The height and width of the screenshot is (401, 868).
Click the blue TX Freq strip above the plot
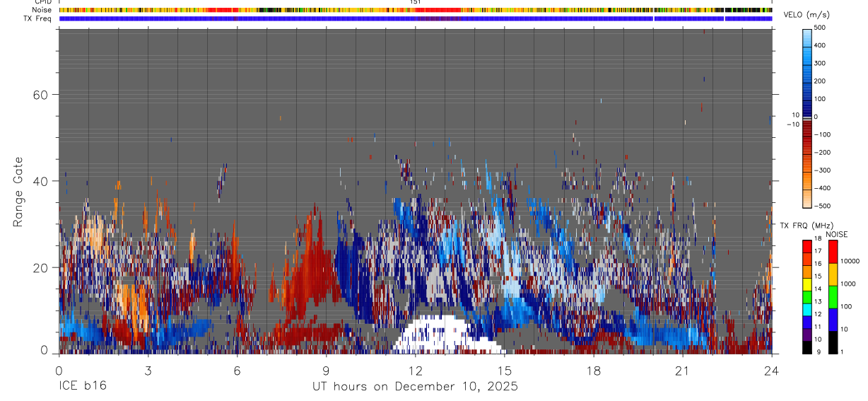click(415, 18)
